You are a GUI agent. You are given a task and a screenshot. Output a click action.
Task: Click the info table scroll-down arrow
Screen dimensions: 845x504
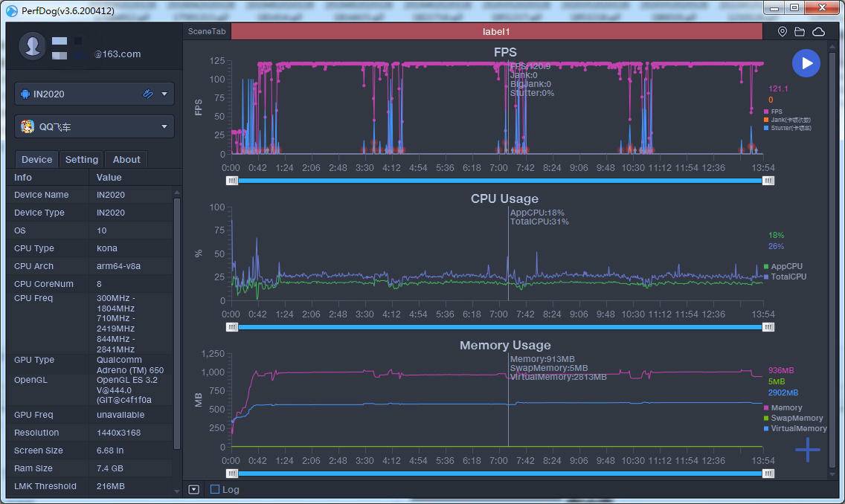click(177, 491)
